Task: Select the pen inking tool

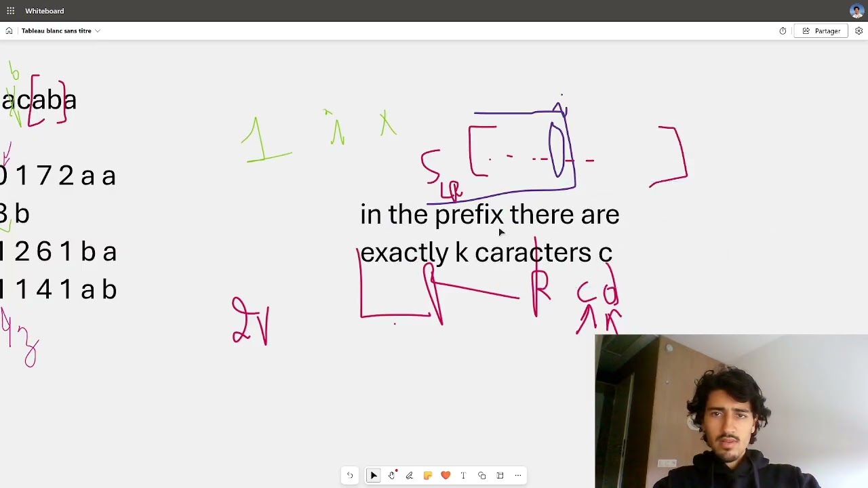Action: [x=410, y=475]
